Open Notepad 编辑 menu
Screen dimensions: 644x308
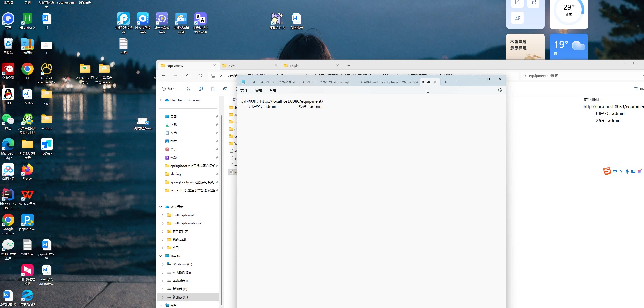coord(258,90)
